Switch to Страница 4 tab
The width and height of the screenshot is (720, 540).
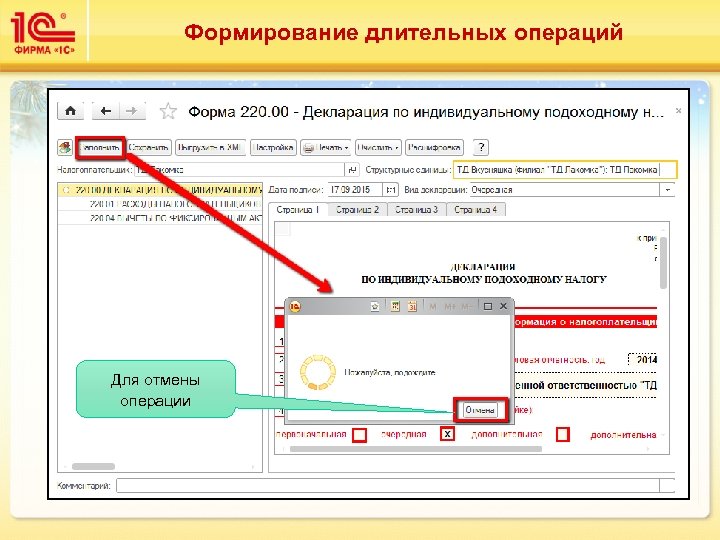tap(476, 210)
